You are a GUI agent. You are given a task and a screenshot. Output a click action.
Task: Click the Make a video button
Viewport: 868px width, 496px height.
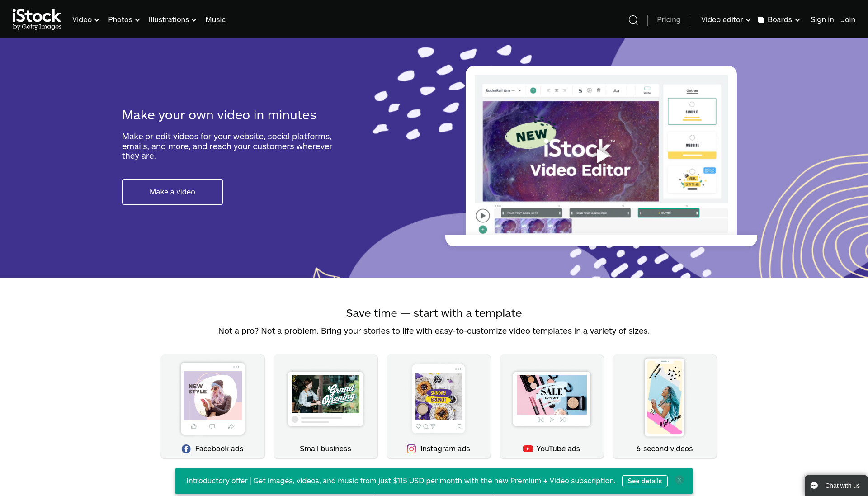pos(172,192)
